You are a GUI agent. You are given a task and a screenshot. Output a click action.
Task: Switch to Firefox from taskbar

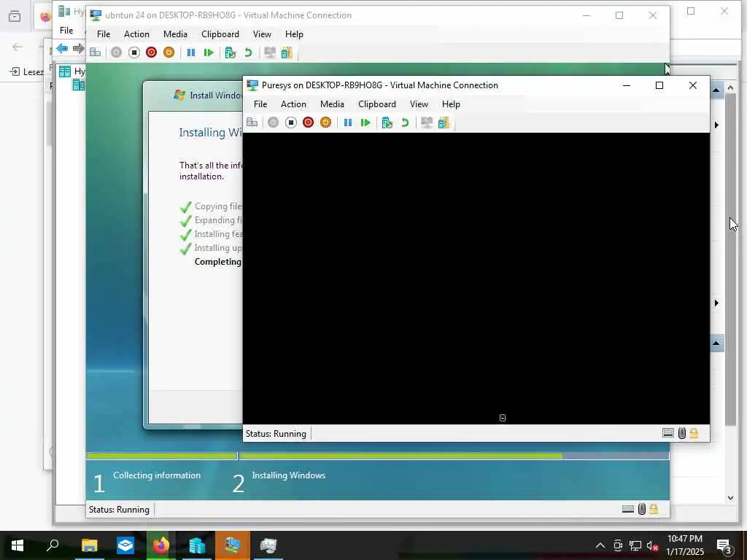pyautogui.click(x=161, y=545)
